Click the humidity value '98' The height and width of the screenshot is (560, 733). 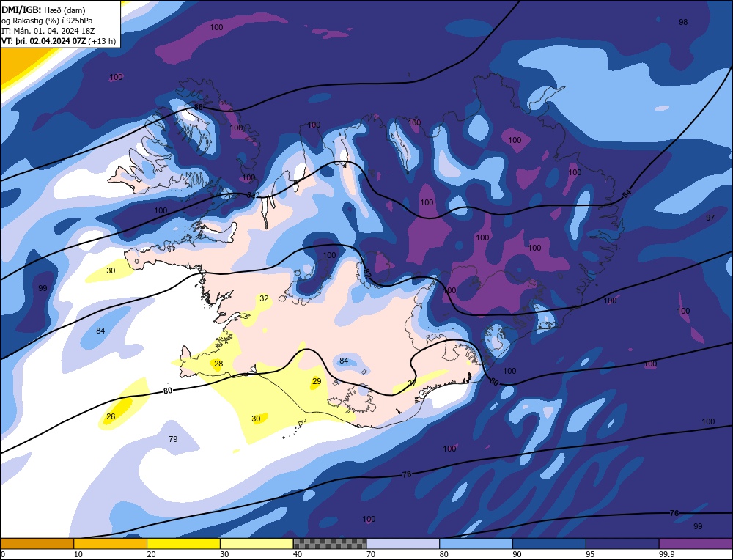[x=683, y=22]
